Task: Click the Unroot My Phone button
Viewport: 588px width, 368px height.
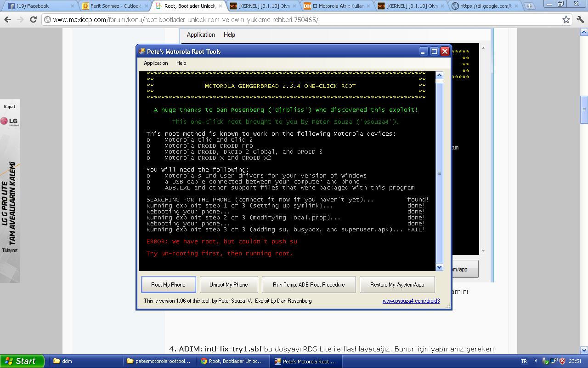Action: 229,284
